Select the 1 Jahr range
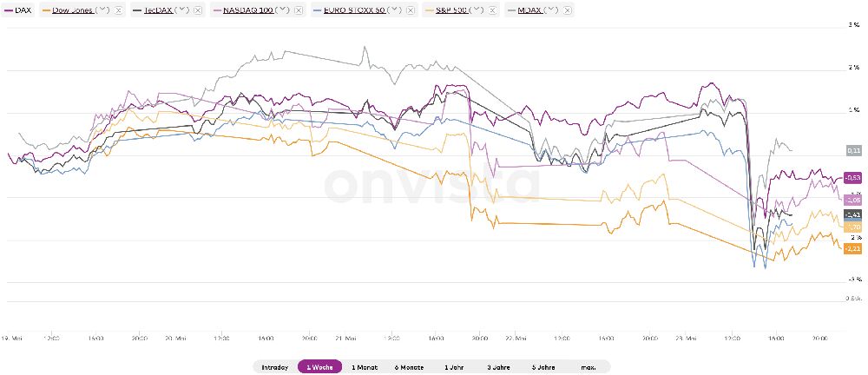The height and width of the screenshot is (375, 868). 455,367
